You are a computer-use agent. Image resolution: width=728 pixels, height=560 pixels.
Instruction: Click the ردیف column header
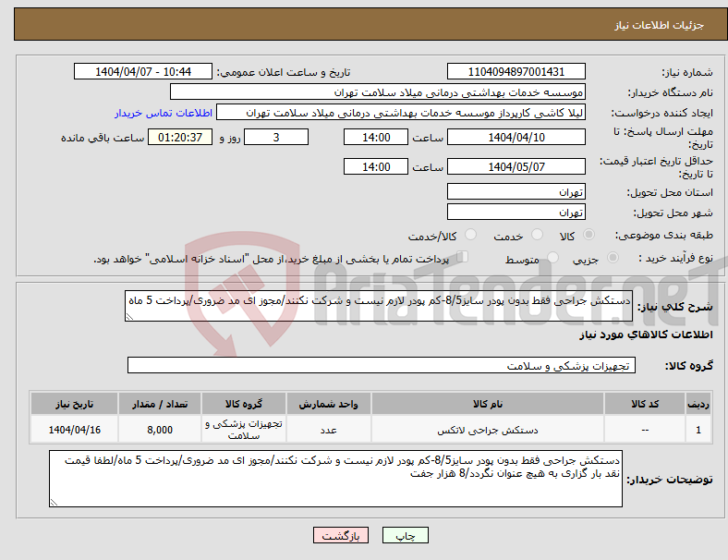pyautogui.click(x=698, y=404)
